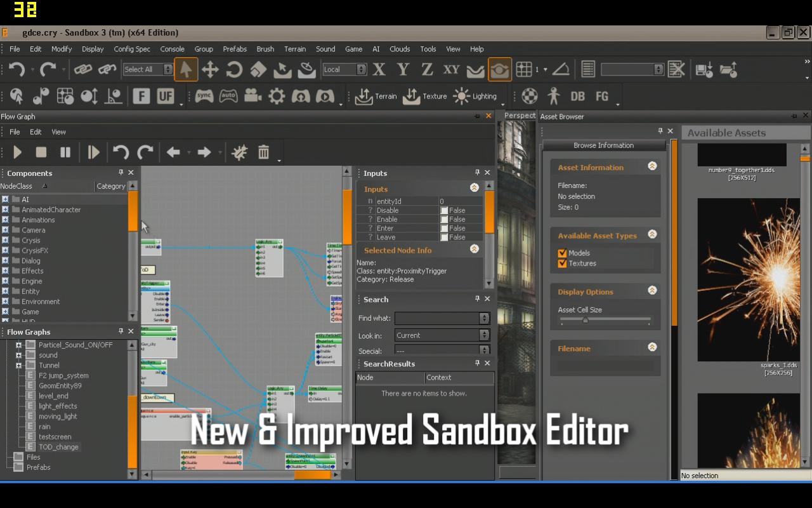Expand the AnimatedCharacter node class

(5, 210)
